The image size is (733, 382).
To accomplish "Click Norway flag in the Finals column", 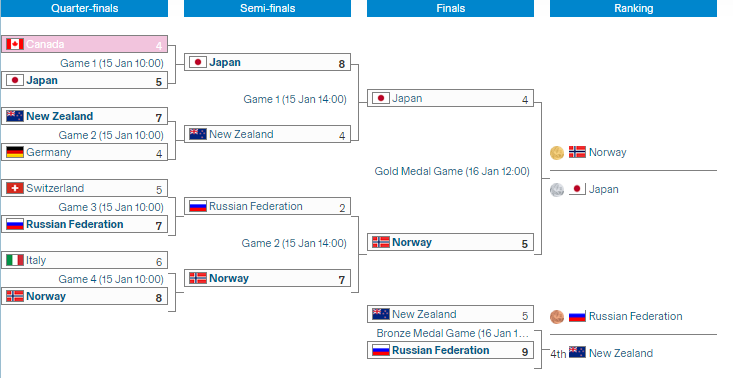I will click(x=381, y=242).
